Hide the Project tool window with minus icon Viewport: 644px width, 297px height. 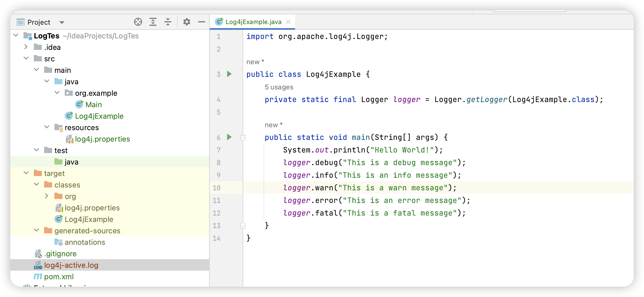pos(201,22)
